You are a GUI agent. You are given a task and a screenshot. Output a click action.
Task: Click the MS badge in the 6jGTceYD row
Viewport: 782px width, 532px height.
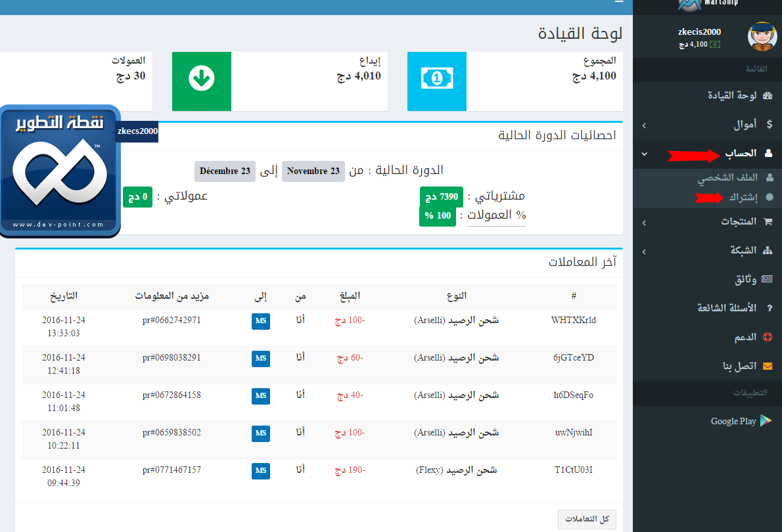point(261,358)
